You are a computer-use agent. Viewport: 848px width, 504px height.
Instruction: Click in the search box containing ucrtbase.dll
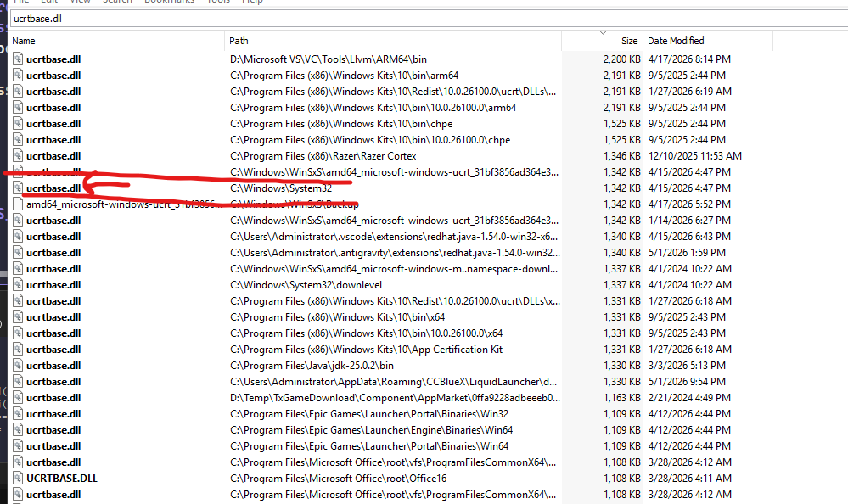click(429, 19)
